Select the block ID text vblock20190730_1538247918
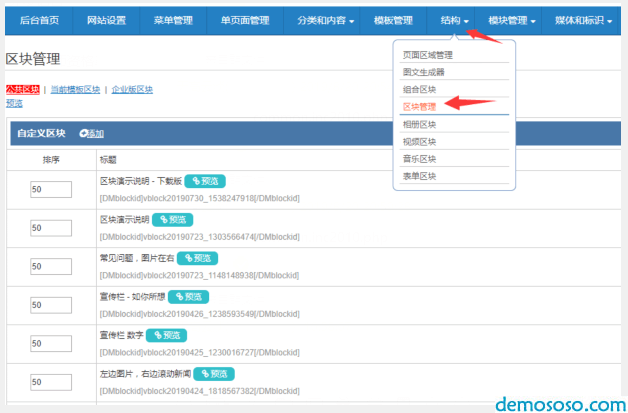The width and height of the screenshot is (628, 413). 199,198
